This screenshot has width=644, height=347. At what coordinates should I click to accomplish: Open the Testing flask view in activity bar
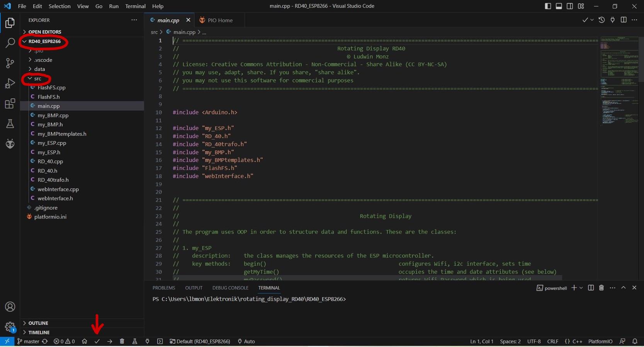10,124
